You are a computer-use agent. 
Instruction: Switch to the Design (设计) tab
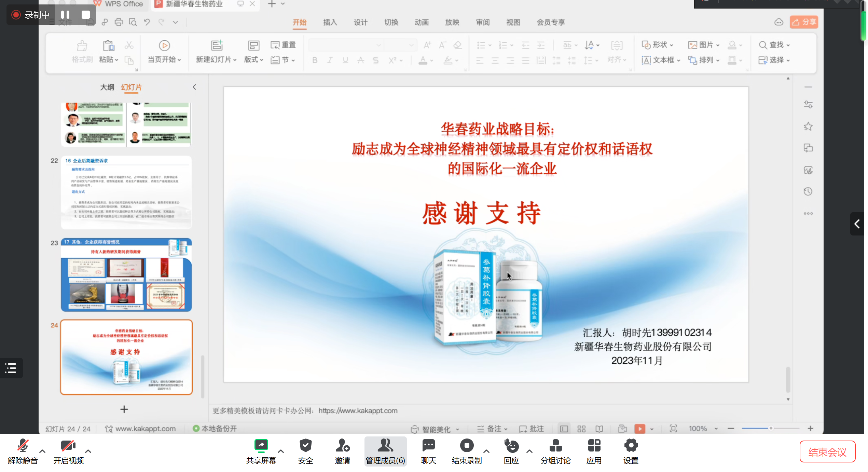pyautogui.click(x=360, y=22)
